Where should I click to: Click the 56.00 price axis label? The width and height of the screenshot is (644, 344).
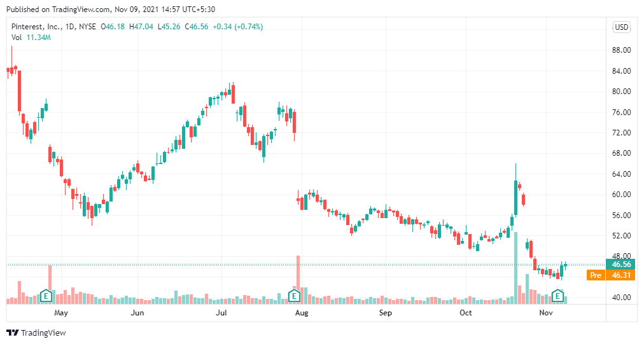(x=621, y=215)
